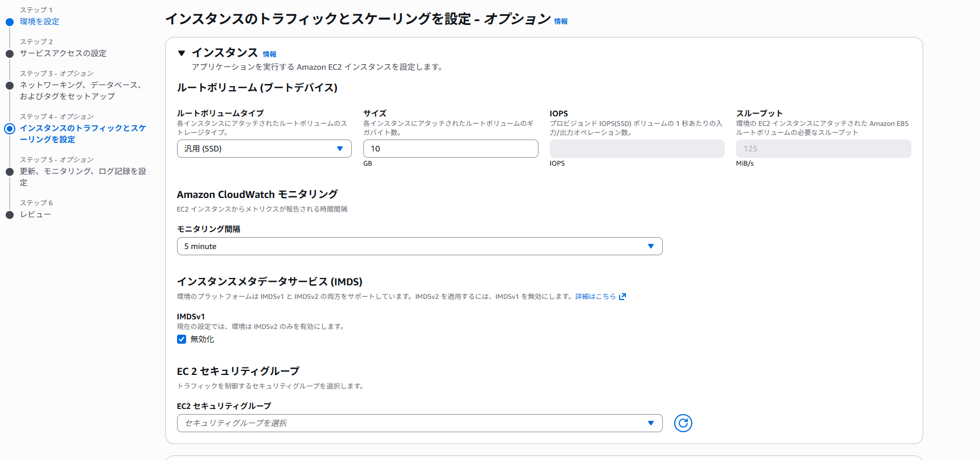Select step 5 更新、モニタリング、ログ記録を設定
Viewport: 980px width, 460px height.
(83, 177)
